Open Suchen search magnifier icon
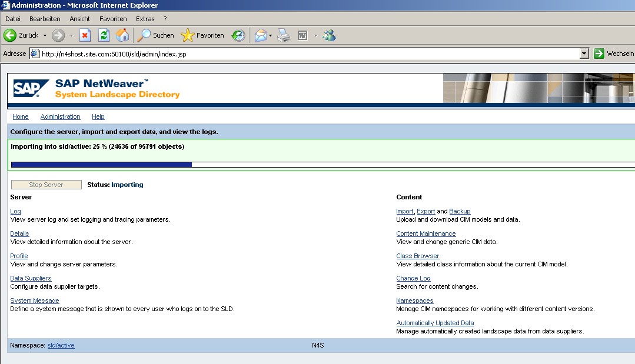635x364 pixels. [x=144, y=35]
